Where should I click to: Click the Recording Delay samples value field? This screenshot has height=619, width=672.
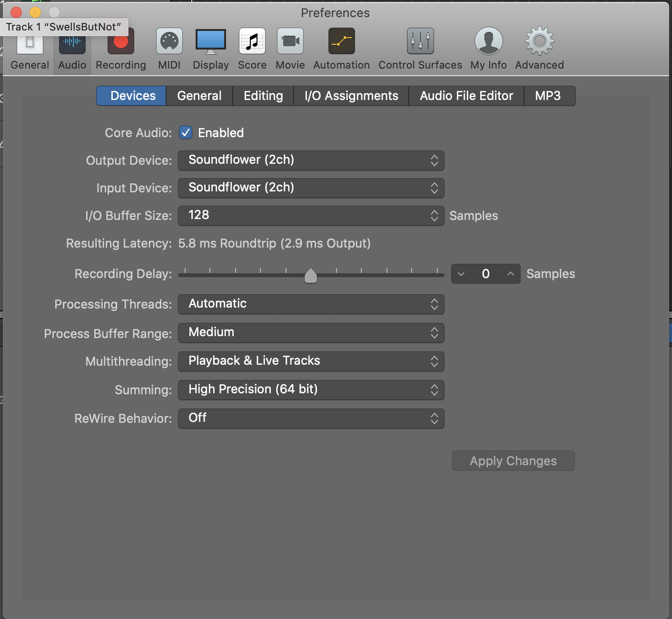[486, 274]
